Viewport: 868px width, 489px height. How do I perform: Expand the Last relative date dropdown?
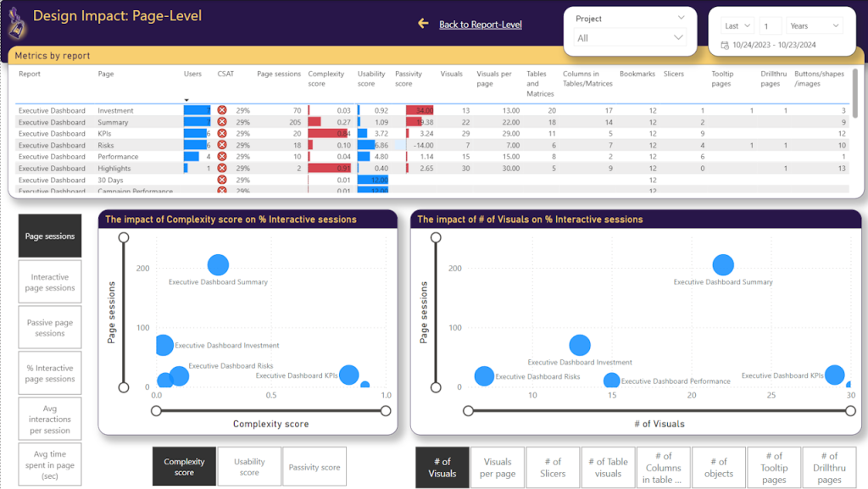pyautogui.click(x=737, y=26)
